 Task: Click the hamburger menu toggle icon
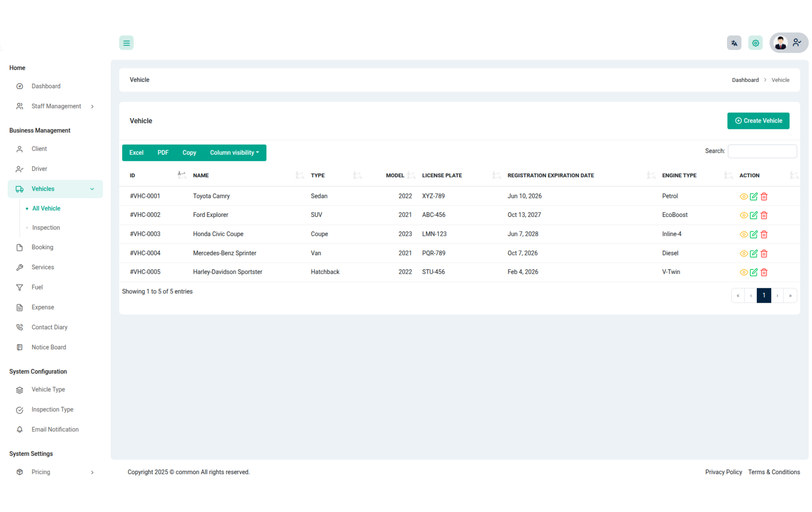pyautogui.click(x=126, y=43)
